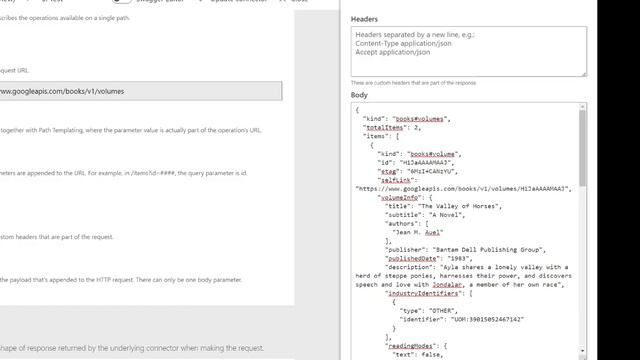This screenshot has height=360, width=640.
Task: Click the "kind": "books#volume" line
Action: [x=420, y=154]
